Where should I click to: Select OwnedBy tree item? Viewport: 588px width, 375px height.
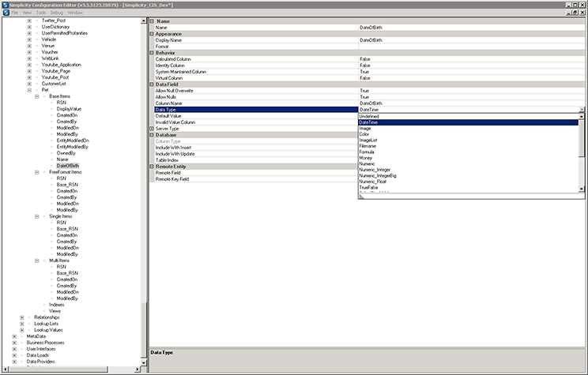tap(66, 153)
